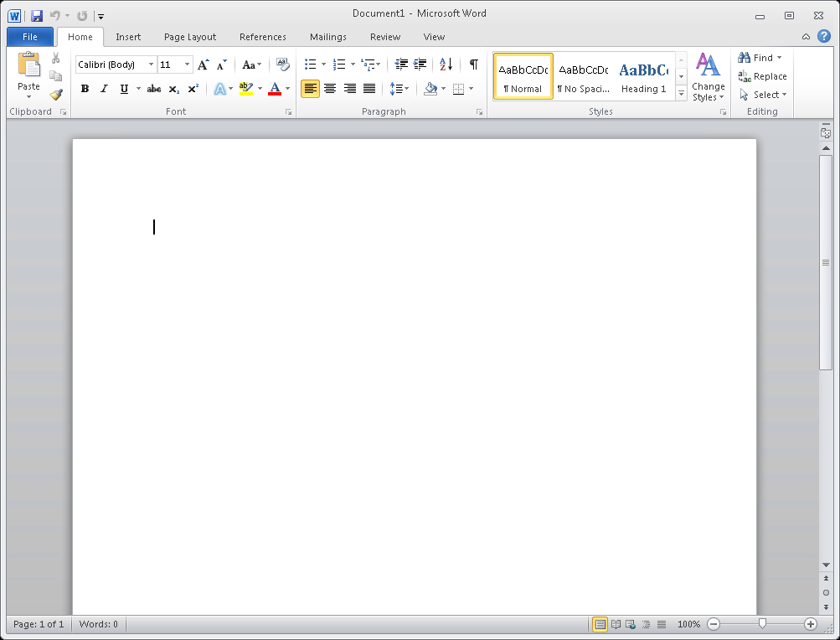Click the Sort A-Z icon
The image size is (840, 640).
click(x=446, y=65)
